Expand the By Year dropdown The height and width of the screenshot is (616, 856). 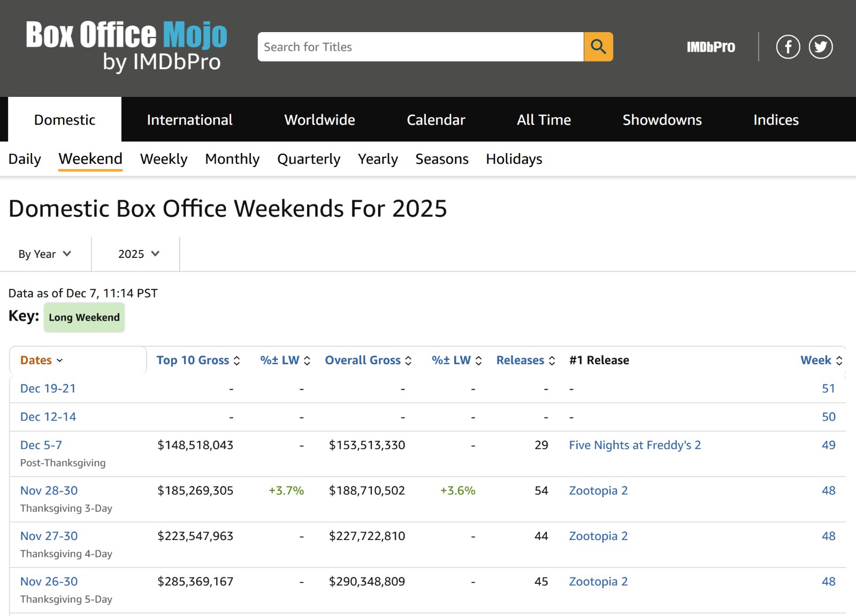[x=45, y=254]
